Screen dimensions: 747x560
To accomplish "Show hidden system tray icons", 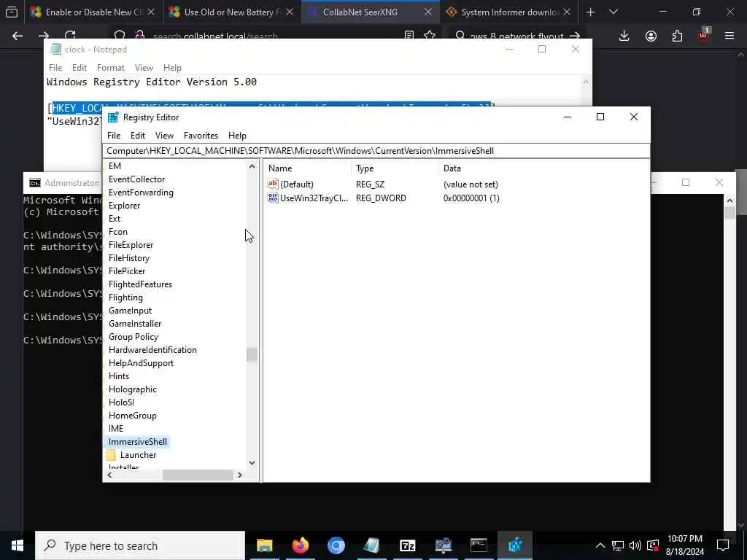I will [x=600, y=545].
